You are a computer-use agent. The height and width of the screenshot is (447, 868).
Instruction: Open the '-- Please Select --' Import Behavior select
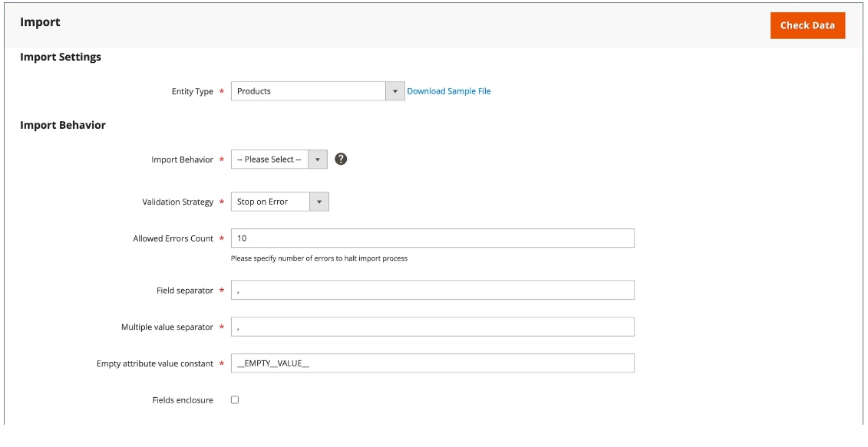tap(279, 159)
